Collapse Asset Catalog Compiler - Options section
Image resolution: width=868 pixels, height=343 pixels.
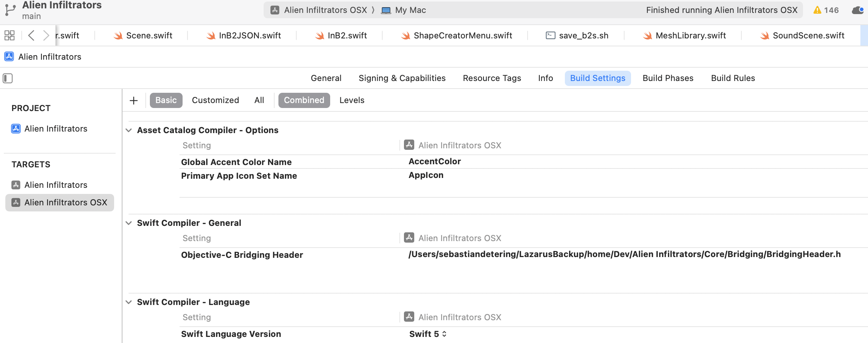(x=129, y=130)
